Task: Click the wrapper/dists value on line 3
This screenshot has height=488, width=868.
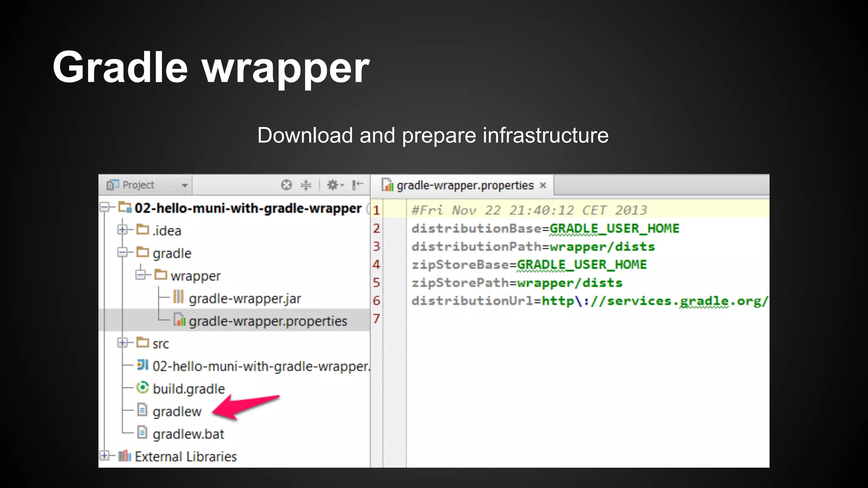Action: (x=602, y=247)
